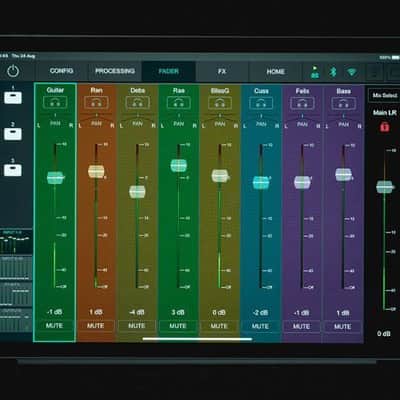Click the green connection status icon
Viewport: 400px width, 400px height.
click(315, 72)
